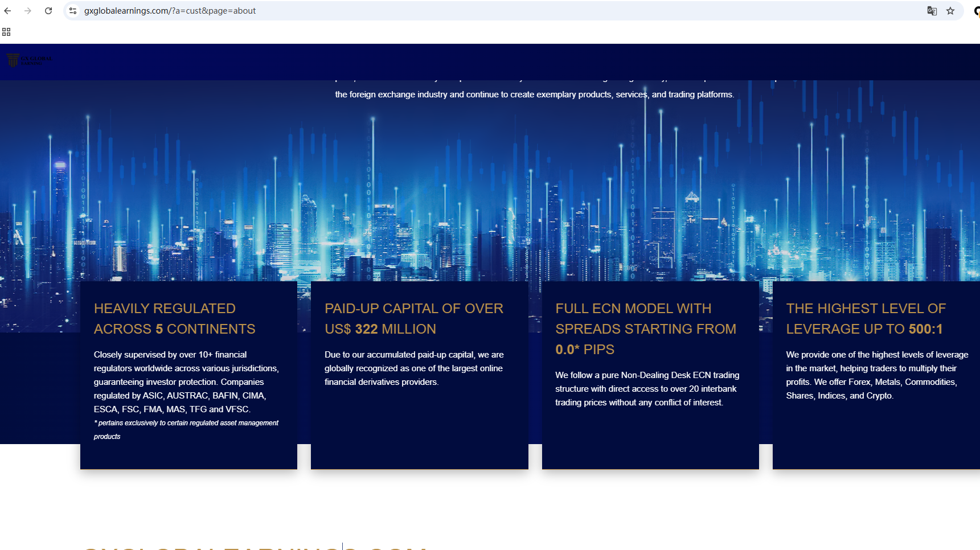
Task: Click the 'Full ECN Model' spreads heading
Action: 646,329
